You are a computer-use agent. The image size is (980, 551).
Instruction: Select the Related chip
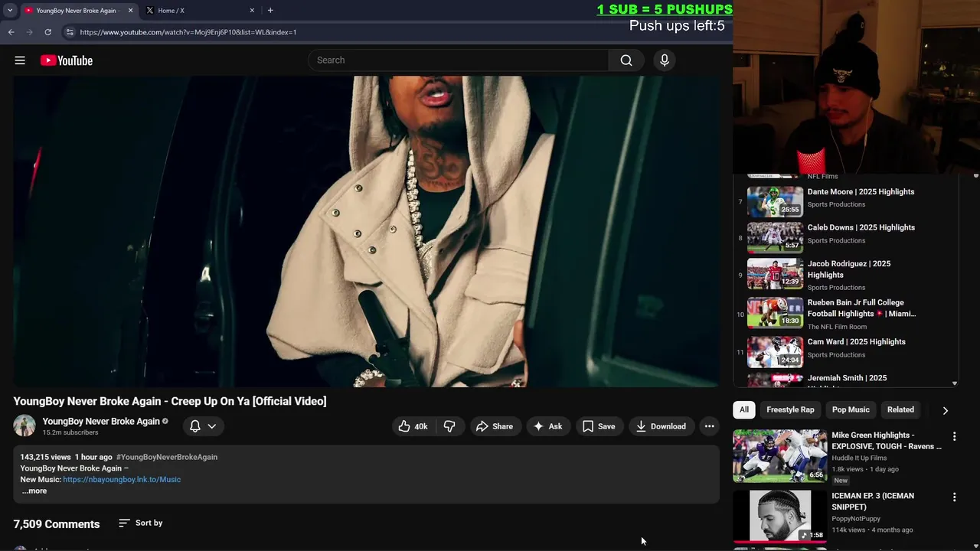(900, 409)
